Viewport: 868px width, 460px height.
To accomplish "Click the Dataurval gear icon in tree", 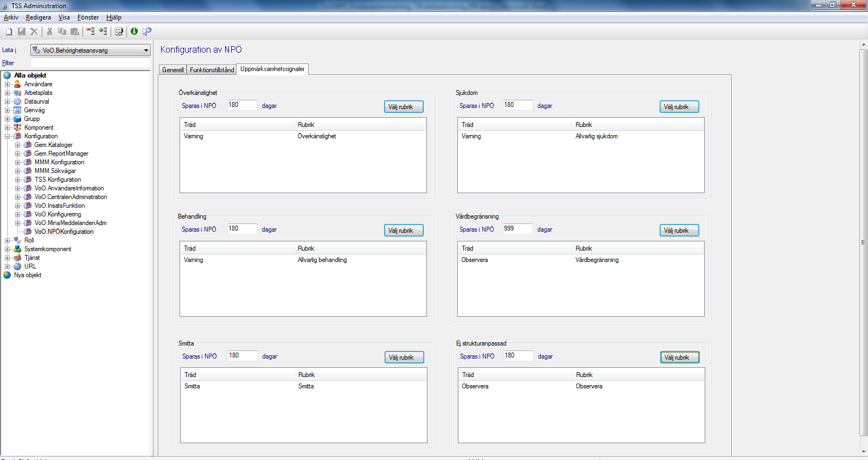I will point(17,101).
